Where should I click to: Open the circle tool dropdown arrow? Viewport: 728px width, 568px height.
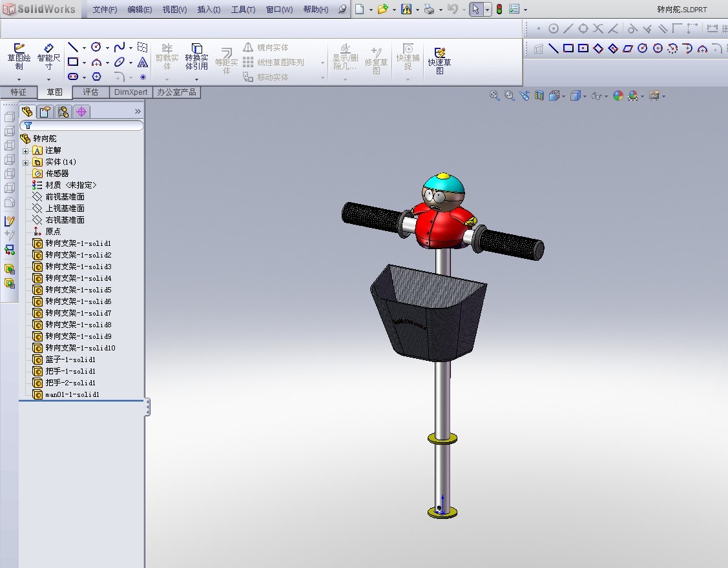click(x=107, y=48)
